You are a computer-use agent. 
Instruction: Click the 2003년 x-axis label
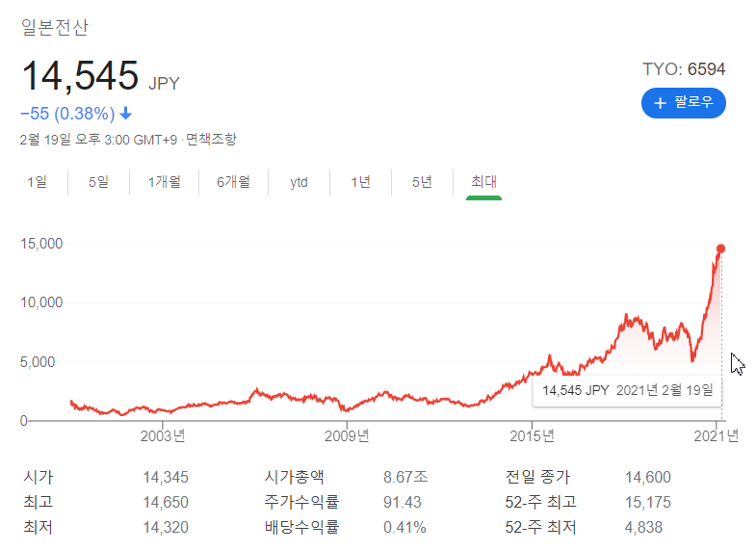[x=163, y=436]
